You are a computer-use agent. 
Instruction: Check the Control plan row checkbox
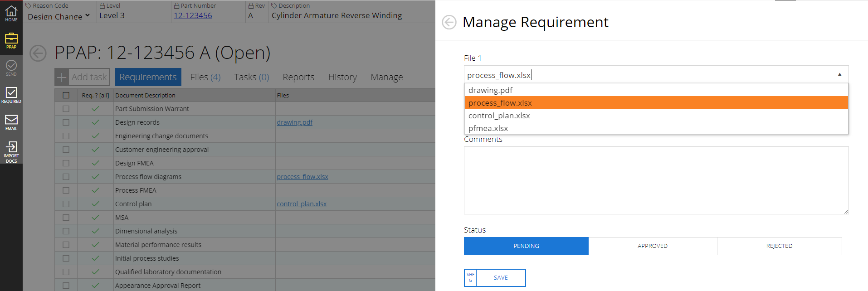pyautogui.click(x=66, y=204)
